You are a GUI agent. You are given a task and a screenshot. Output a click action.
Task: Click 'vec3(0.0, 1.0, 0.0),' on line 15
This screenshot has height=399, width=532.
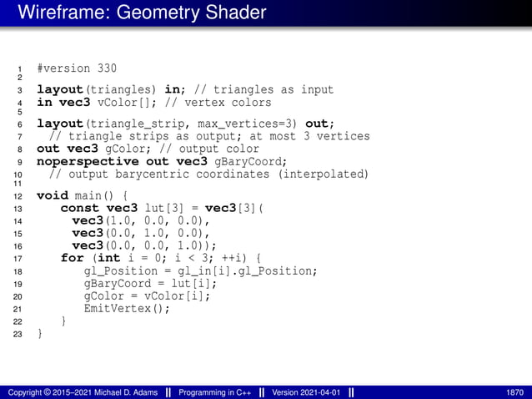coord(141,233)
